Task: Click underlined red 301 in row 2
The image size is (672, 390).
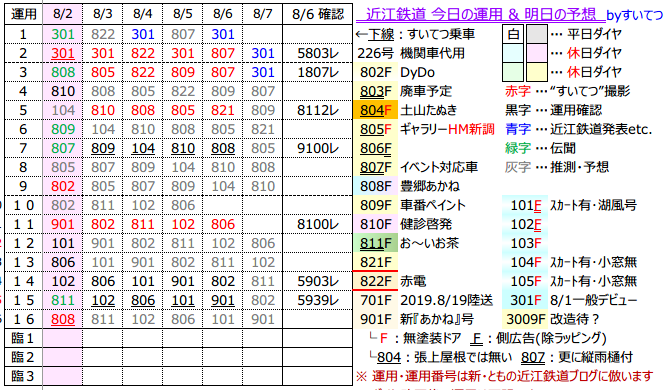Action: 63,53
